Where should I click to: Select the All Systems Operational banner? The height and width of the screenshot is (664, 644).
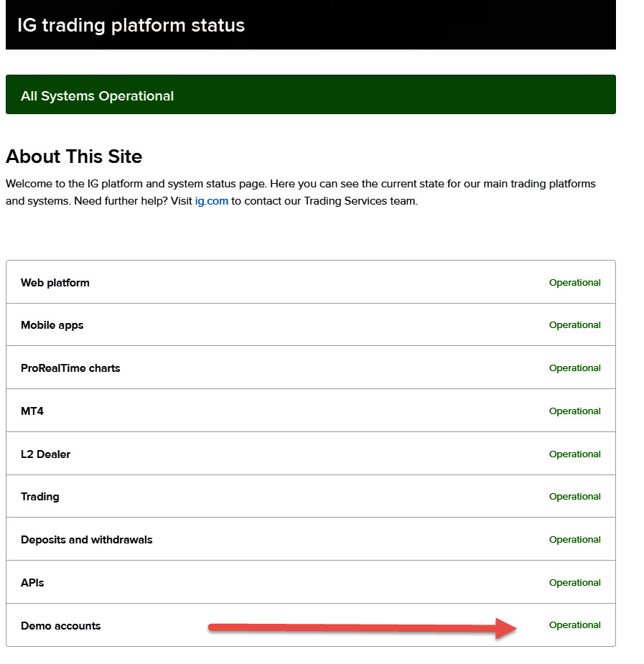98,96
